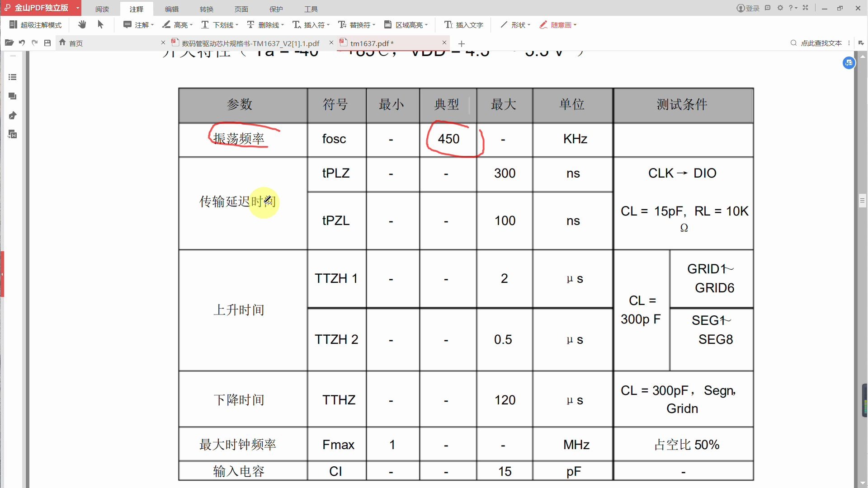Image resolution: width=868 pixels, height=488 pixels.
Task: Open the feedback message icon
Action: coord(768,8)
